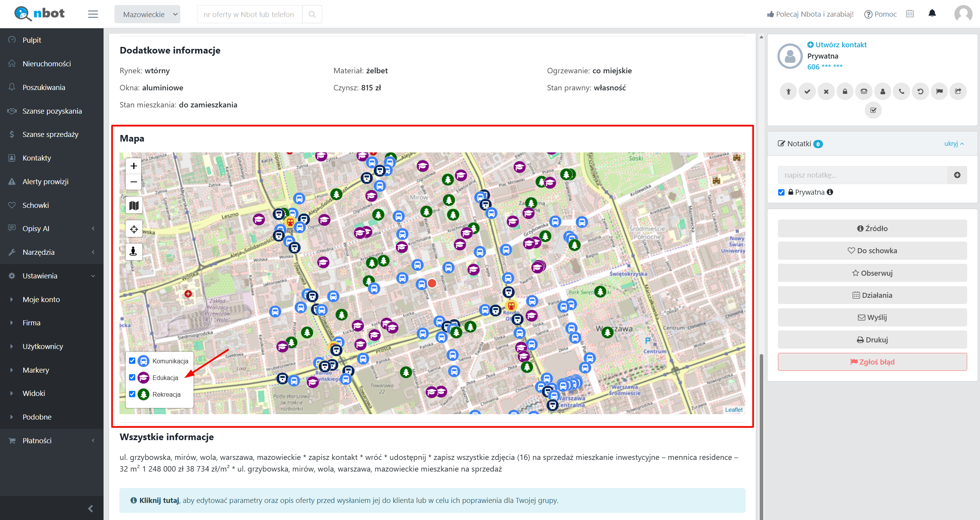Focus the offer number search field
Screen dimensions: 980x520
point(250,14)
